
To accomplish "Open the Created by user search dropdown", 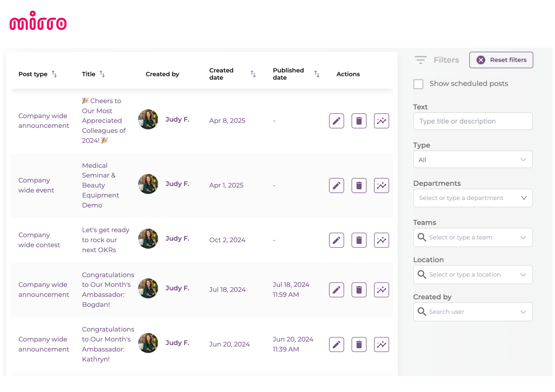I will [x=473, y=312].
